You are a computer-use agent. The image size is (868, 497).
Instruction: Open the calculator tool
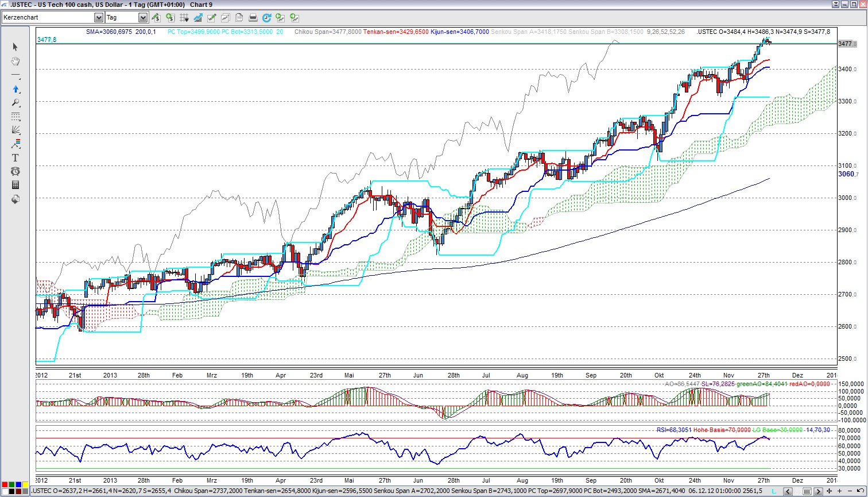click(15, 185)
